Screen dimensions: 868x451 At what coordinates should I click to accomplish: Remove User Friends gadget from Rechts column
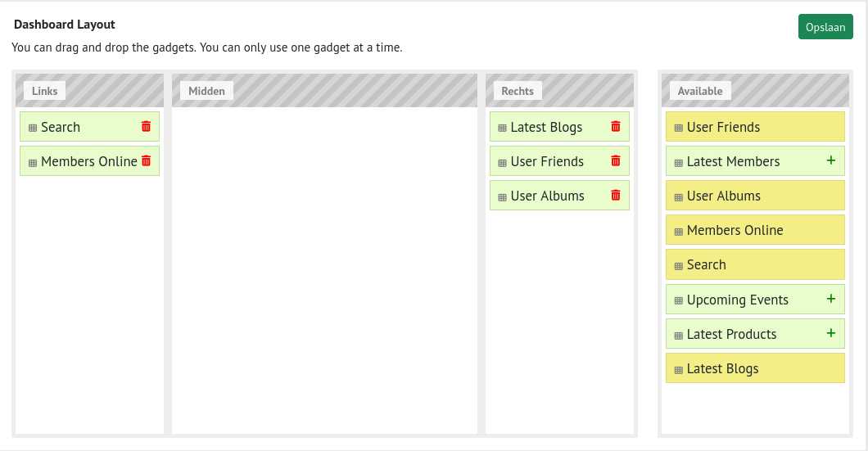[x=616, y=160]
